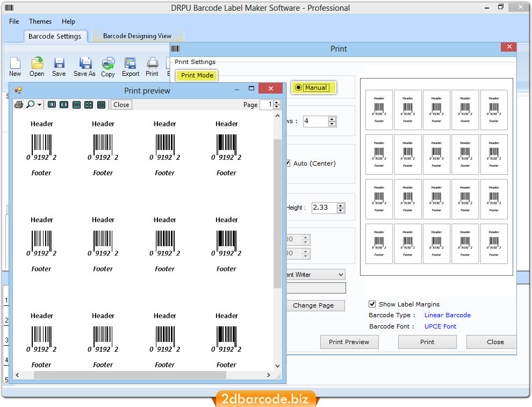Click the label layout preview sheet
Viewport: 532px width, 407px height.
tap(436, 177)
